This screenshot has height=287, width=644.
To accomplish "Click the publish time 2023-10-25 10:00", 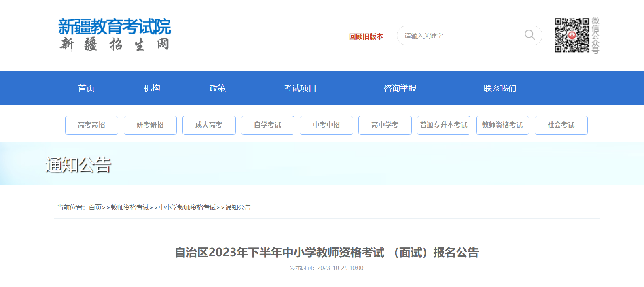I will pos(340,268).
